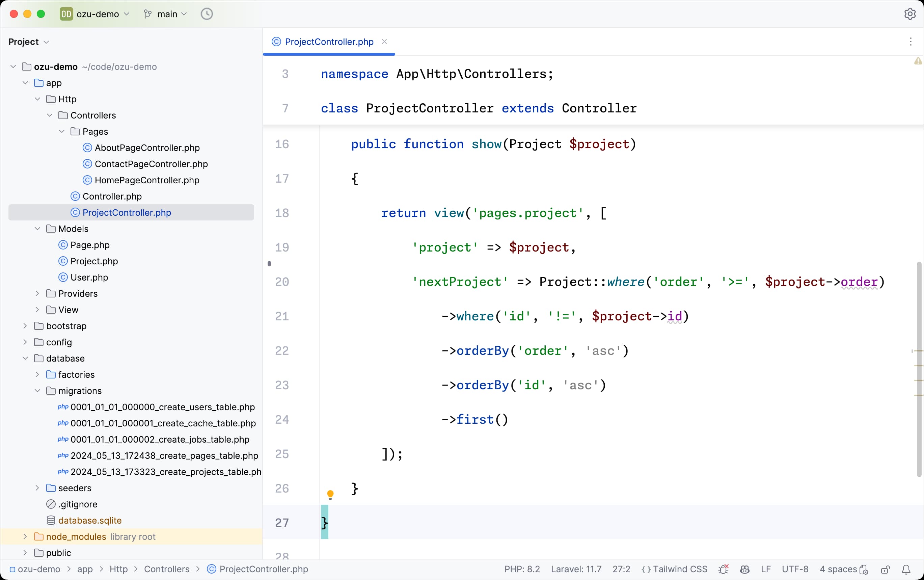Open Project tool window view dropdown
This screenshot has height=580, width=924.
[x=29, y=42]
